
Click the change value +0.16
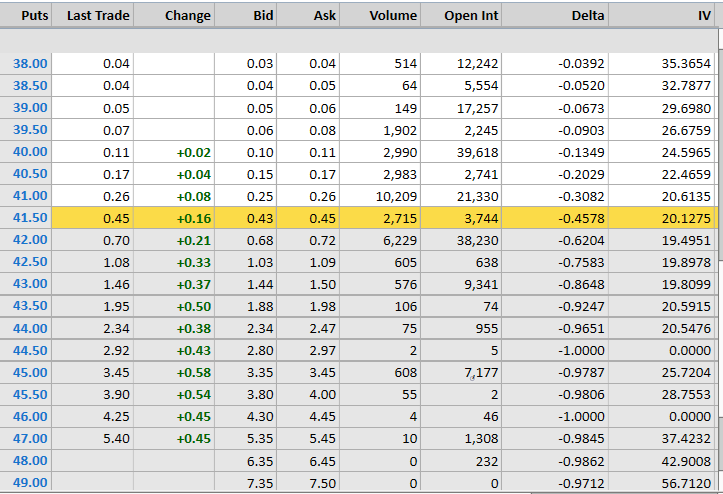(x=194, y=218)
